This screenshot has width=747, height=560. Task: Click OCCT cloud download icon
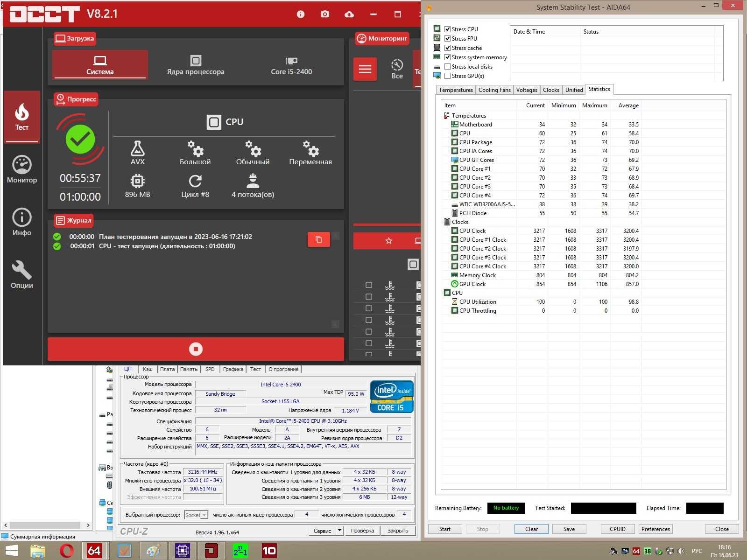coord(349,14)
